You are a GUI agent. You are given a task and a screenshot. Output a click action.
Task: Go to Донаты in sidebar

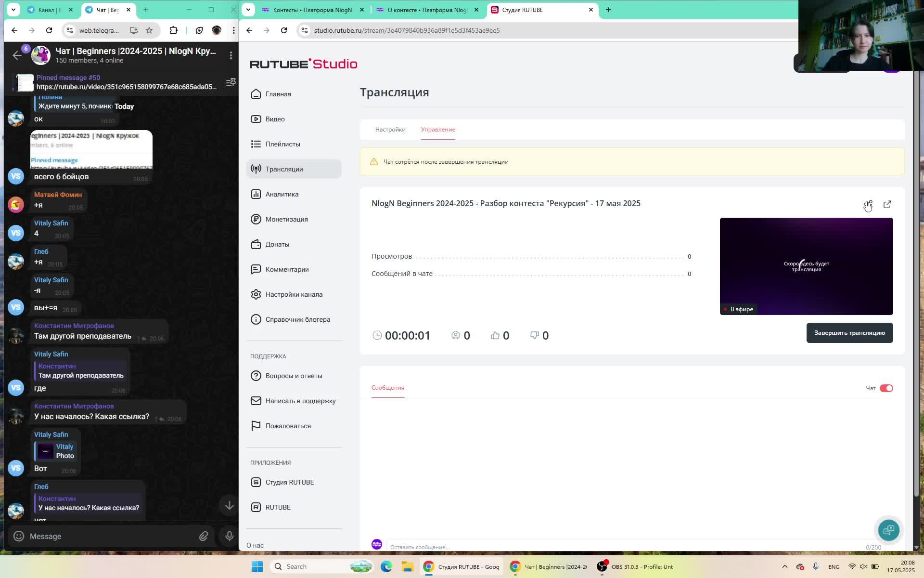pyautogui.click(x=277, y=244)
